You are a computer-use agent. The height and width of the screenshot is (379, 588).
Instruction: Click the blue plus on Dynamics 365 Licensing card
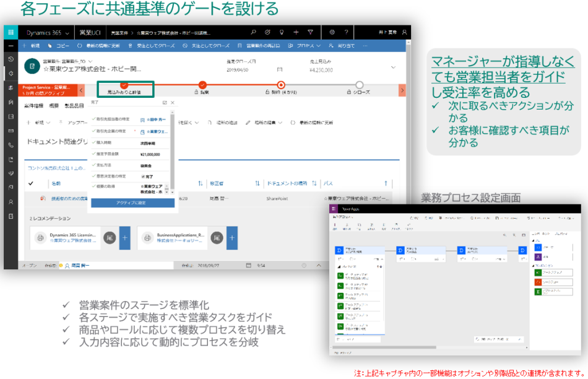(124, 238)
